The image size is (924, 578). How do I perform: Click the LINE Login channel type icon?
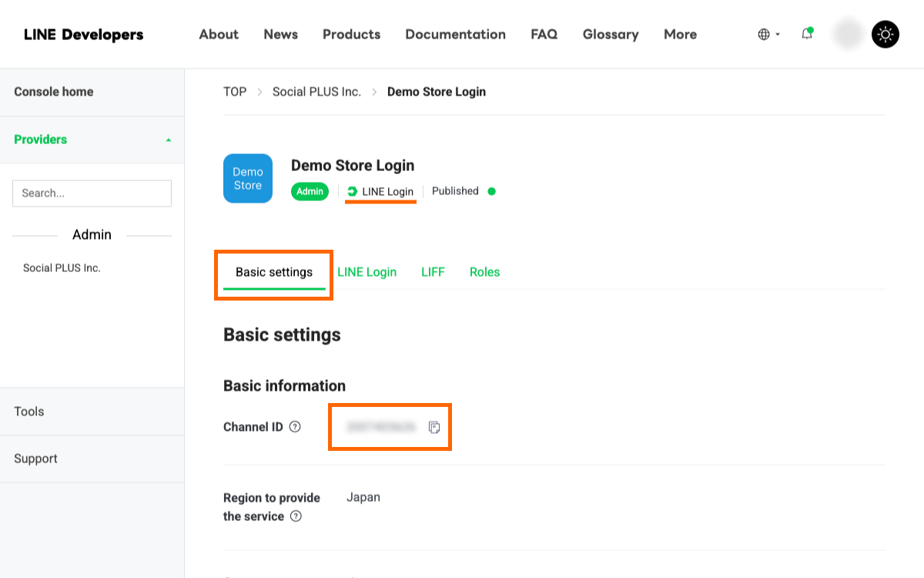(x=352, y=191)
